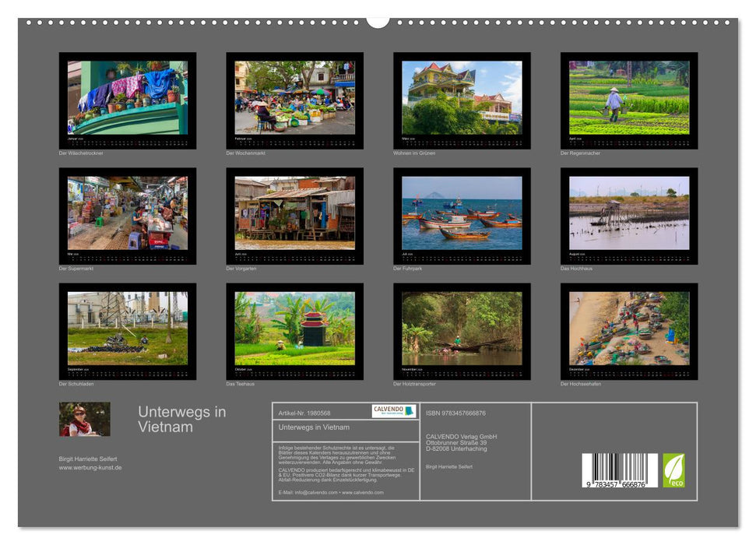Open the www.werbung-kunst.de link

coord(92,468)
